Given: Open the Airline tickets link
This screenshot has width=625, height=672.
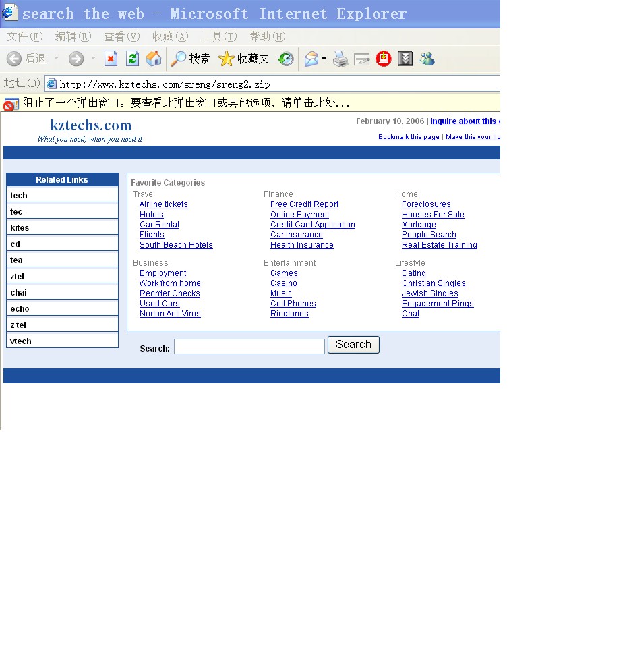Looking at the screenshot, I should click(164, 204).
